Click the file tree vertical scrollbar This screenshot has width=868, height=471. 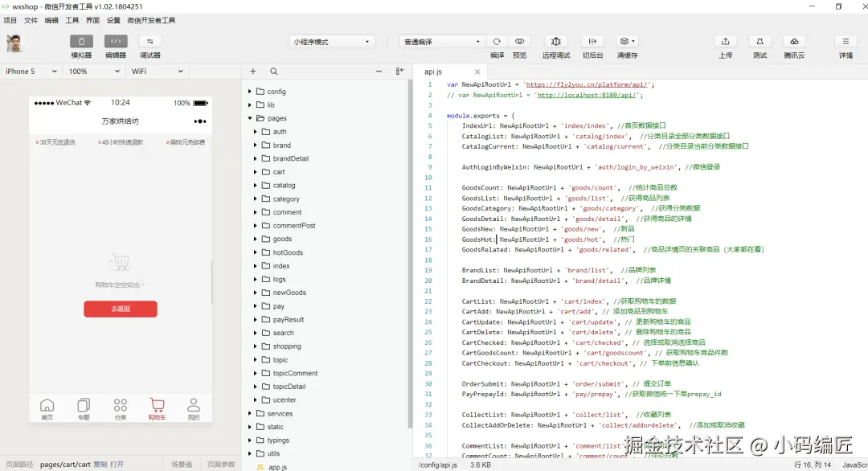pos(410,255)
